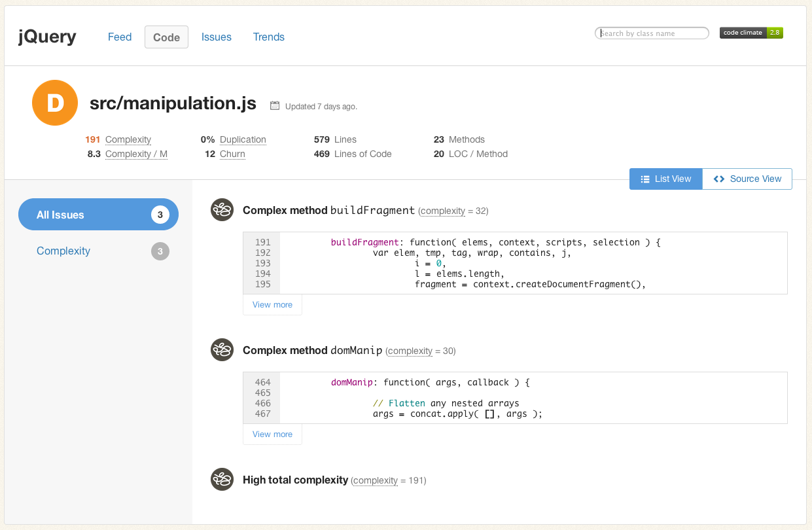Open the Issues tab
812x530 pixels.
[x=217, y=37]
